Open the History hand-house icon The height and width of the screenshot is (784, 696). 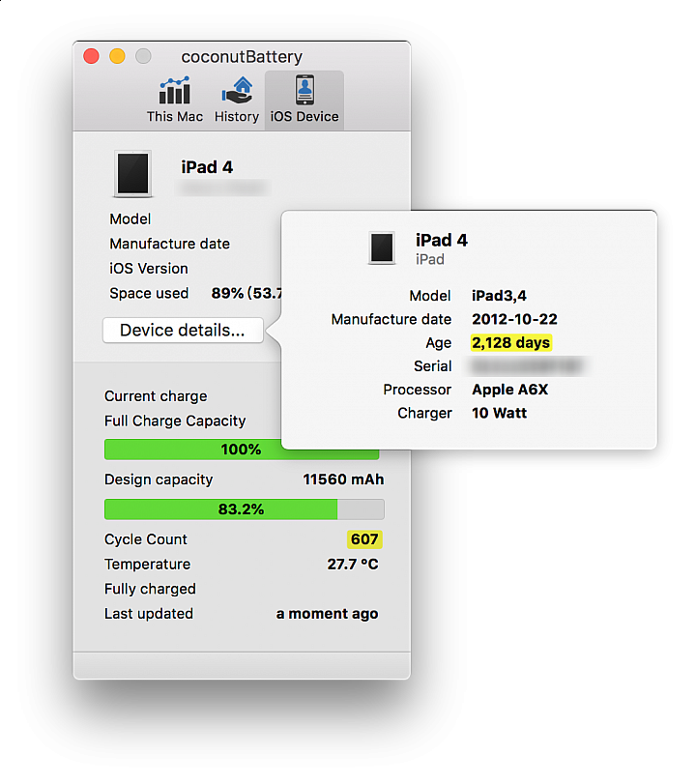(x=237, y=91)
